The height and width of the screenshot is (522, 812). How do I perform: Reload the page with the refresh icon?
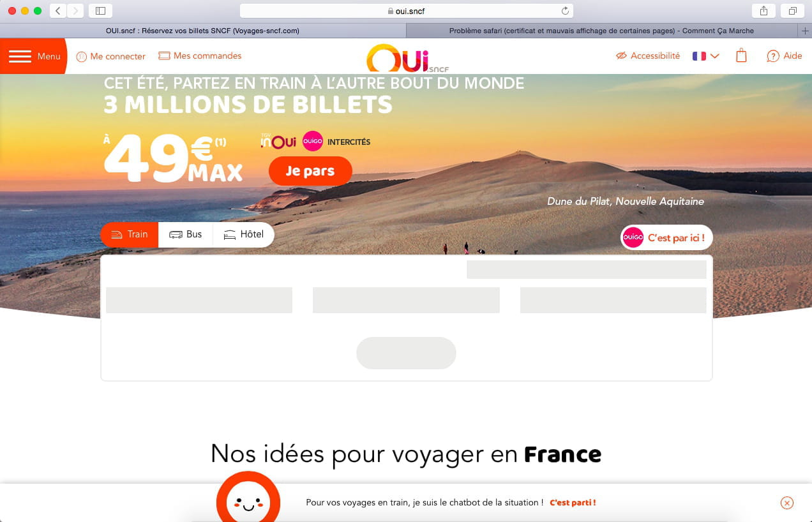tap(565, 11)
